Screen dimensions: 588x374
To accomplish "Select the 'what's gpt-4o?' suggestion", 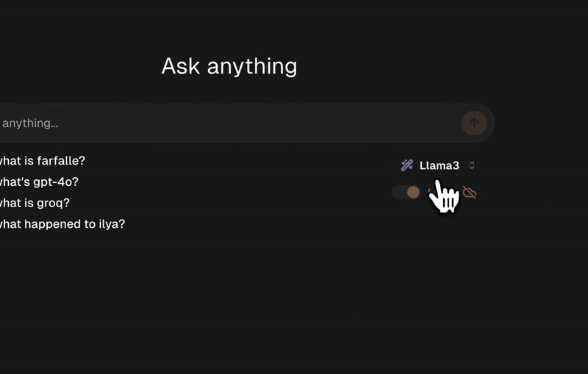I will tap(39, 181).
